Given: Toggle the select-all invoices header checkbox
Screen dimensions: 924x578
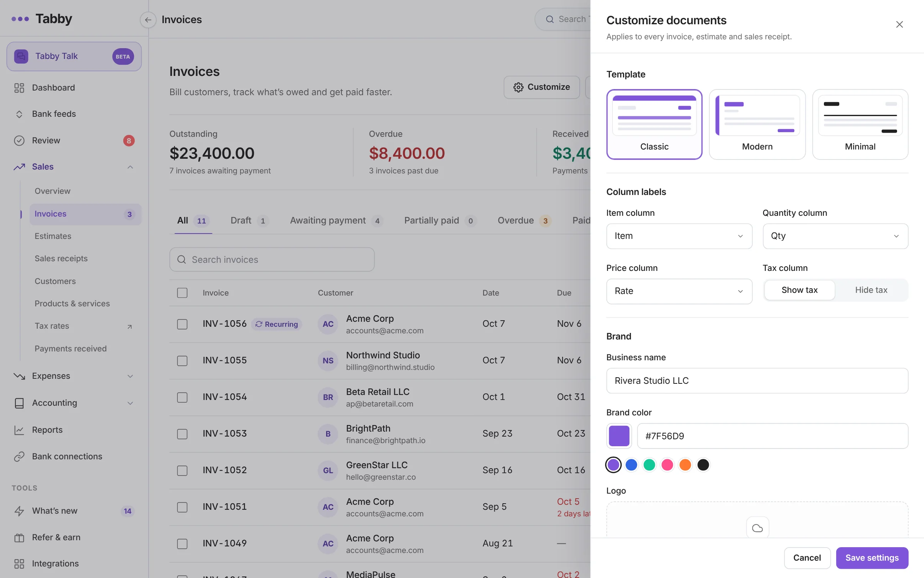Looking at the screenshot, I should pyautogui.click(x=182, y=293).
